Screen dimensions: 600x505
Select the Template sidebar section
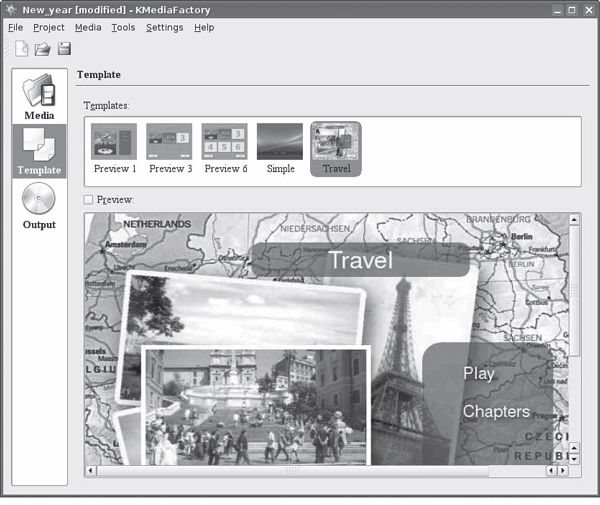coord(39,150)
